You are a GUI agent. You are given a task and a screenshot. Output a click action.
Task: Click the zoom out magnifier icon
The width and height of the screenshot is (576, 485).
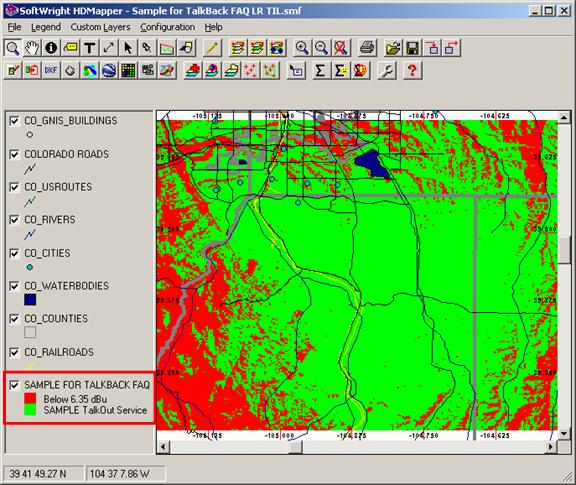[321, 48]
